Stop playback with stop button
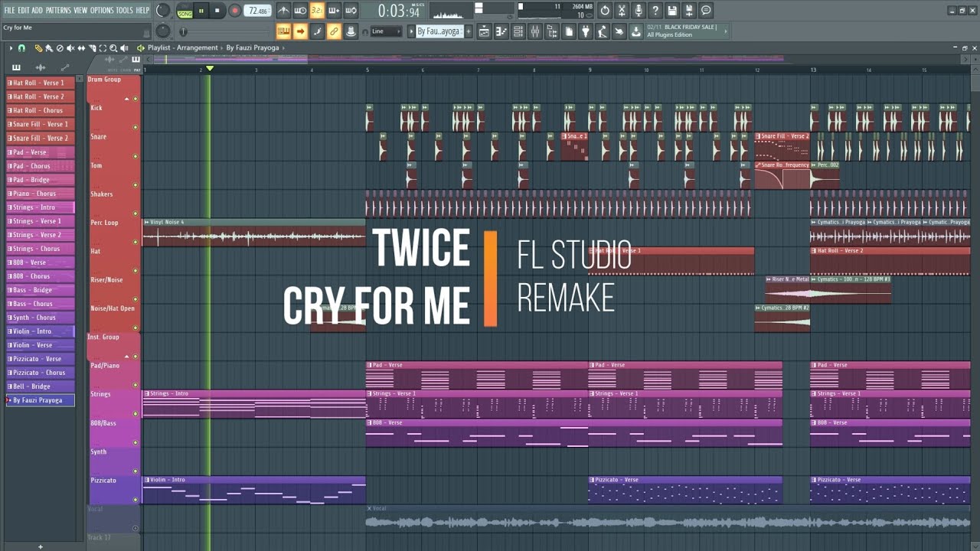 [217, 11]
